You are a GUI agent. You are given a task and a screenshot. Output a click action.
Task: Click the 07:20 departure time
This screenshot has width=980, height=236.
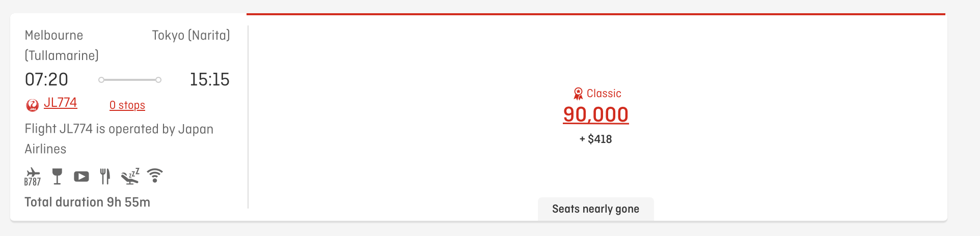[46, 79]
